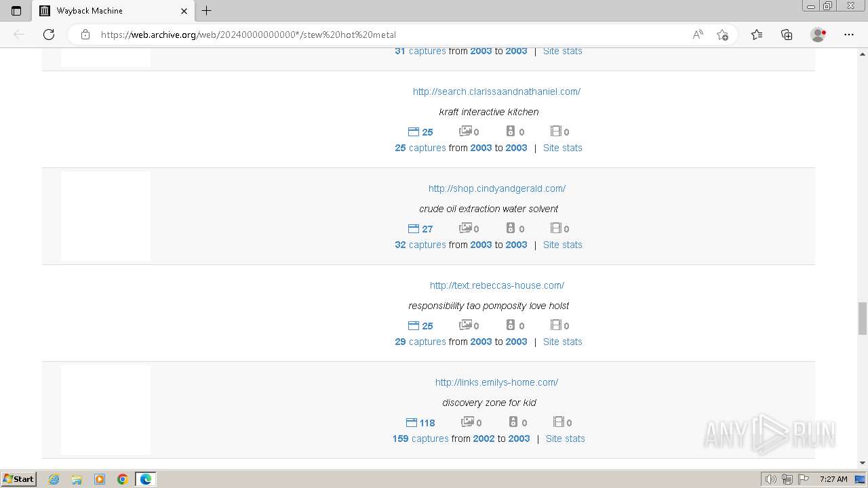Open the Tab actions menu icon
The height and width of the screenshot is (488, 868).
tap(16, 11)
